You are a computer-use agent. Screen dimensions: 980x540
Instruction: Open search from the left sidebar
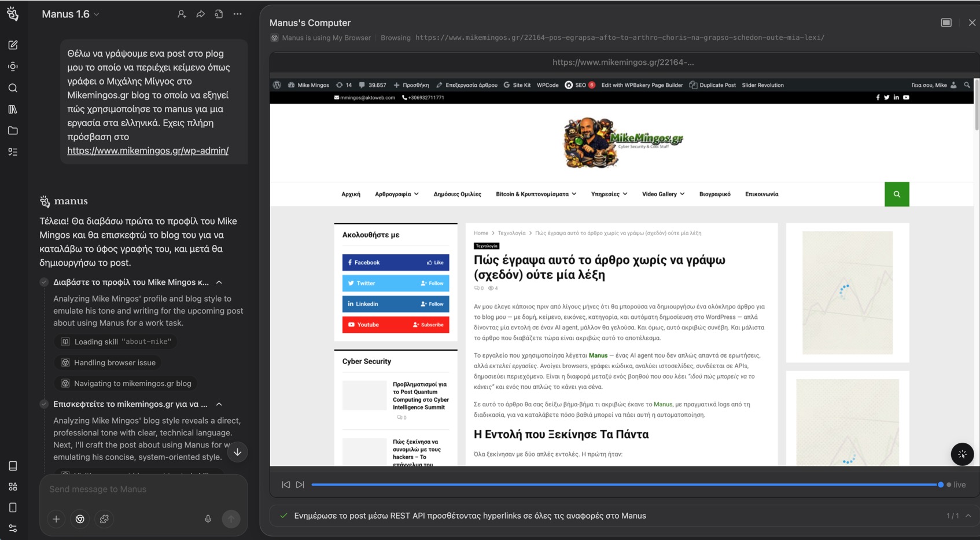tap(13, 88)
